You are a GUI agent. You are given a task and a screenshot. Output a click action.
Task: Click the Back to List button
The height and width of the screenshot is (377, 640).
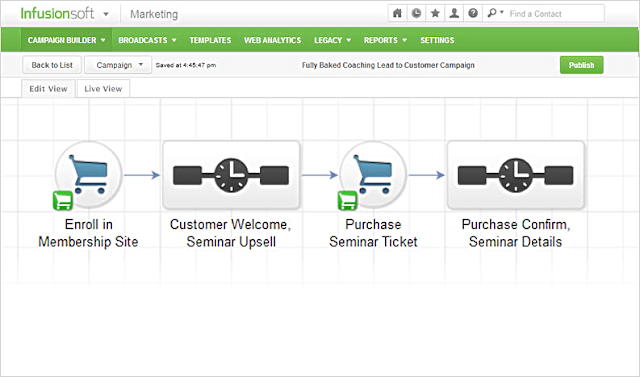[52, 65]
